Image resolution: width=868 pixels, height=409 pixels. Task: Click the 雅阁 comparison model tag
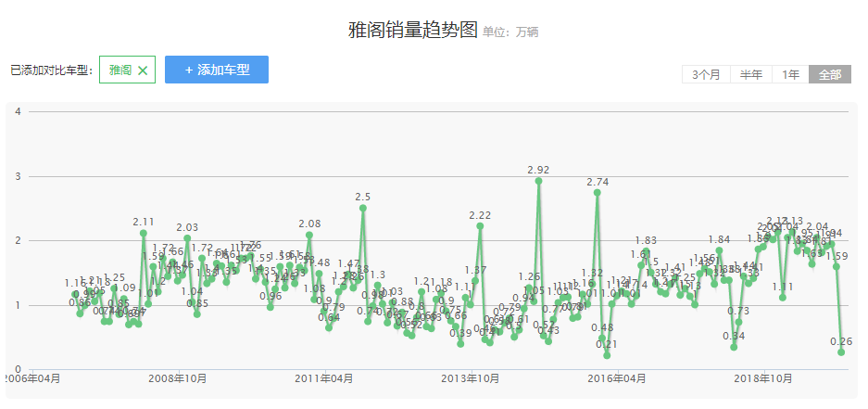120,70
